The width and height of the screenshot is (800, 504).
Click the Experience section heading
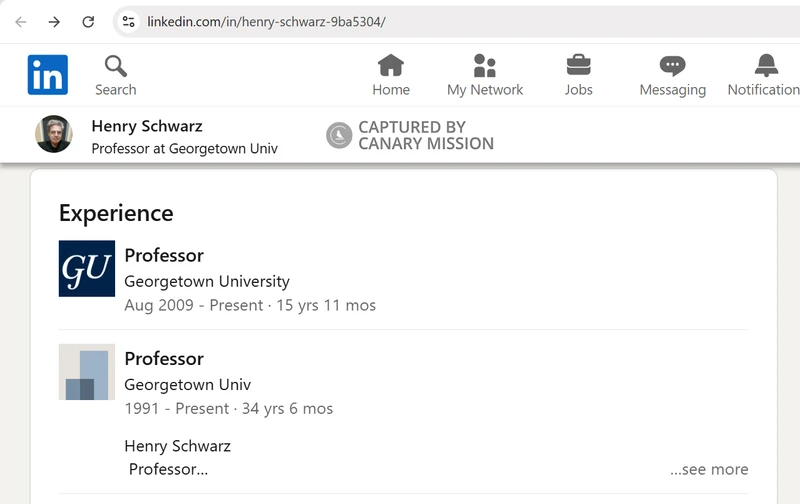pos(116,213)
